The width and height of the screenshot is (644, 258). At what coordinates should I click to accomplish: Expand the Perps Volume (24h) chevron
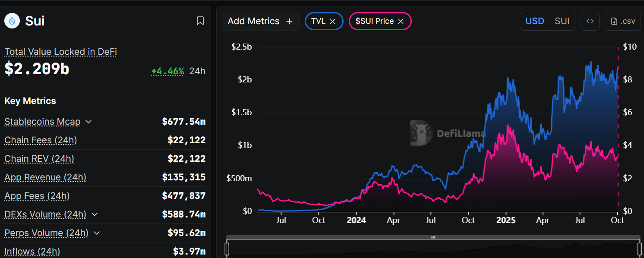pyautogui.click(x=97, y=233)
